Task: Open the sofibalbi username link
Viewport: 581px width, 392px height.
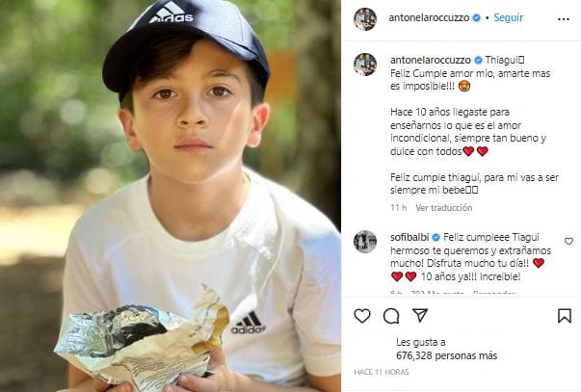Action: [x=409, y=237]
